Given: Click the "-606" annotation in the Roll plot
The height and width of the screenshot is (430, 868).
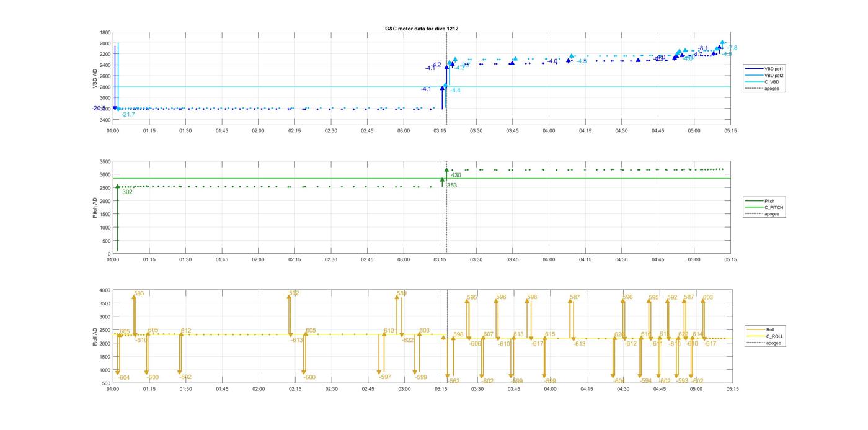Looking at the screenshot, I should coord(475,344).
